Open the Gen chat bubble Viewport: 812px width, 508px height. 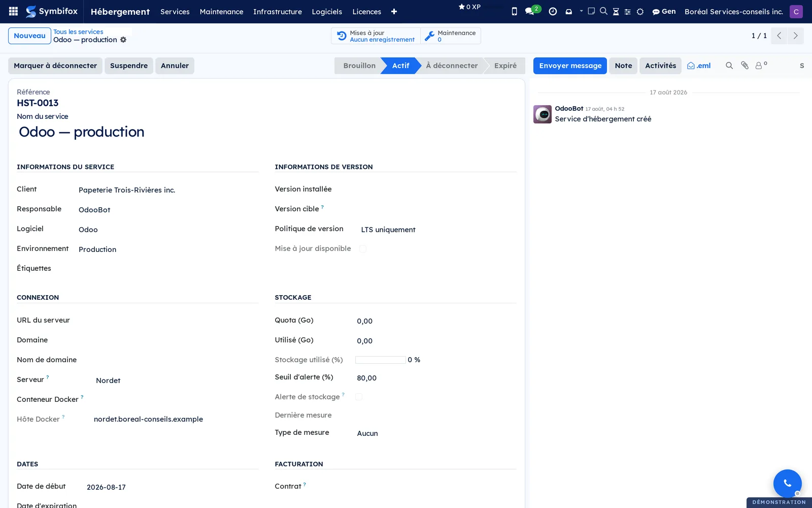(x=664, y=11)
